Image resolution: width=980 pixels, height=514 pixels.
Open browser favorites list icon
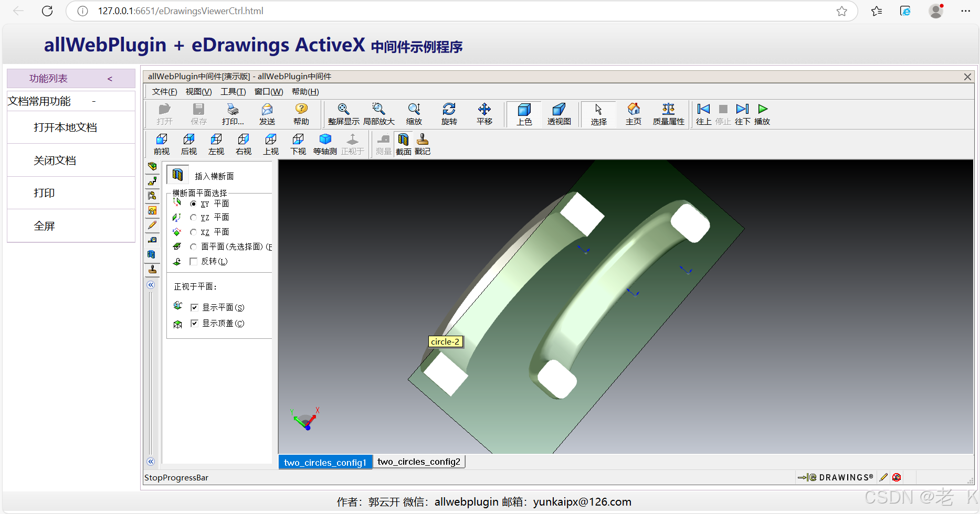point(876,11)
